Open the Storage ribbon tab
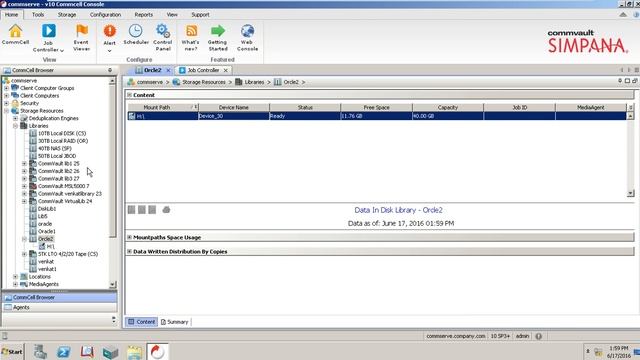The image size is (640, 360). (x=67, y=15)
